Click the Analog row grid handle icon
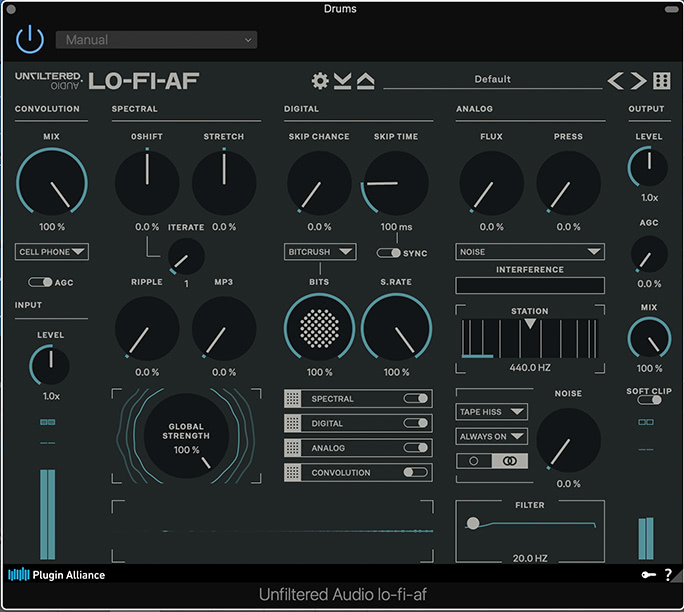The height and width of the screenshot is (612, 684). [x=293, y=448]
